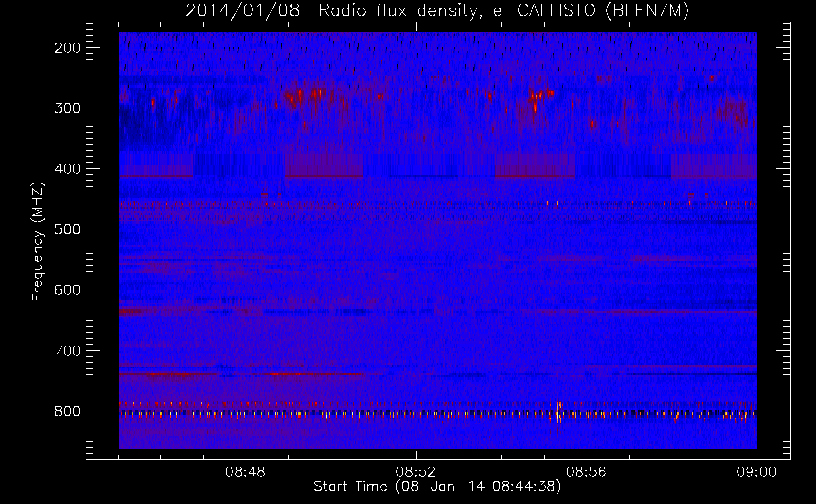This screenshot has width=816, height=504.
Task: Click the 400 frequency tick label
Action: click(68, 169)
